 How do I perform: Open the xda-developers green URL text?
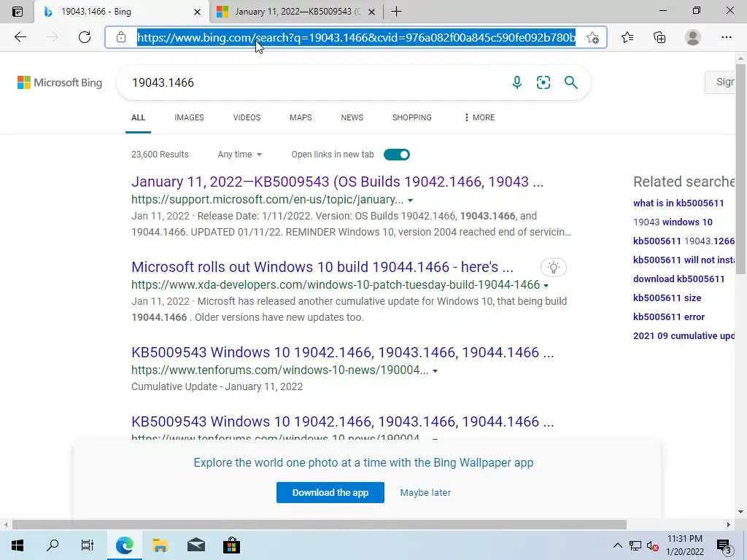(x=336, y=285)
